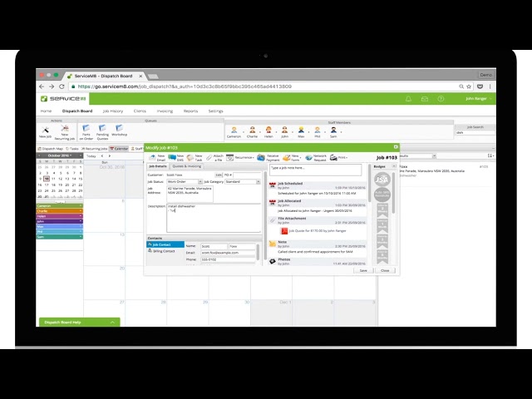This screenshot has height=399, width=532.
Task: Toggle Helen's calendar color bar
Action: pyautogui.click(x=59, y=216)
